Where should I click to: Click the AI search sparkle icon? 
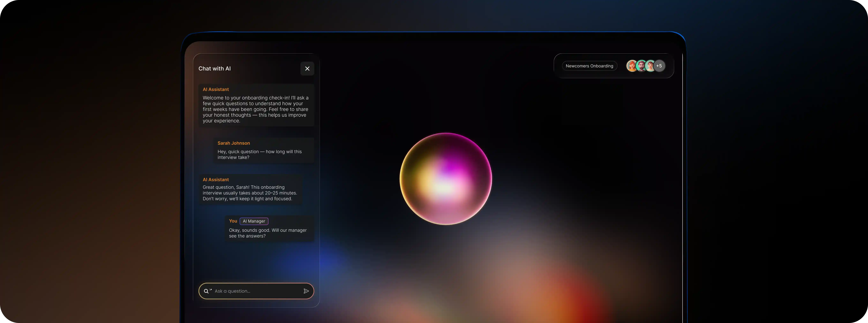click(208, 291)
